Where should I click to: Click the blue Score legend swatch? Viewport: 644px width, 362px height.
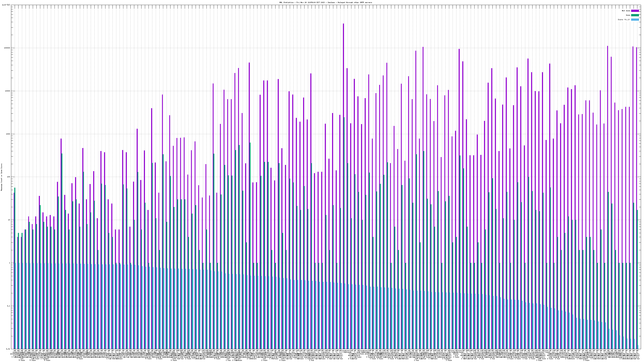click(635, 20)
